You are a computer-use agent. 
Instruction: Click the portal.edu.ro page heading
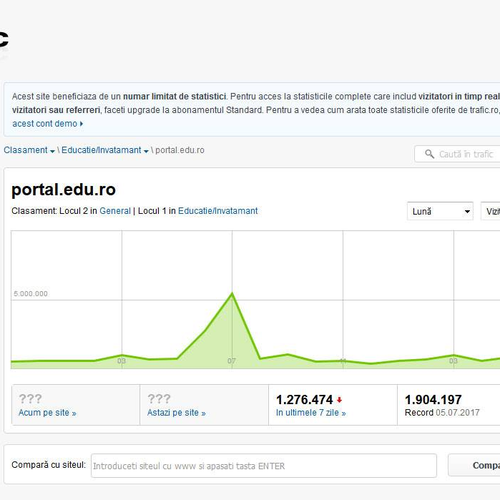tap(64, 190)
